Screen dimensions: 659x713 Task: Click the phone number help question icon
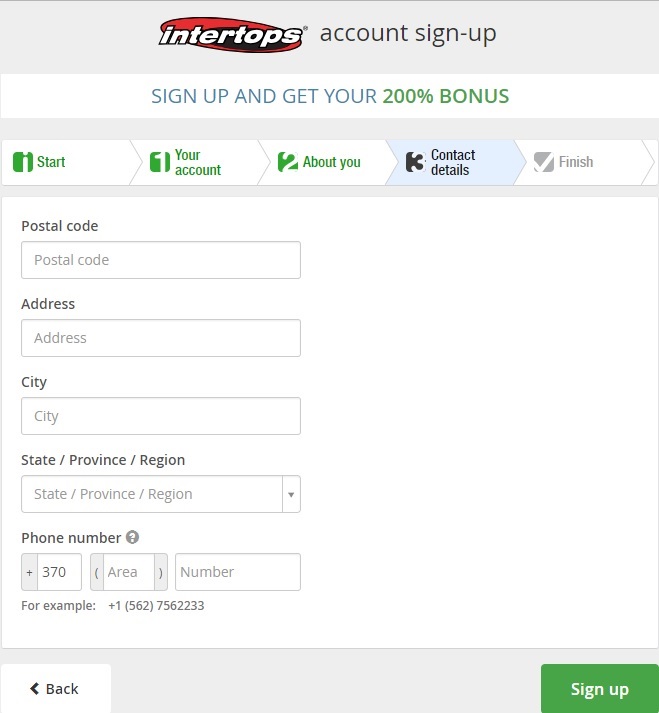point(132,537)
